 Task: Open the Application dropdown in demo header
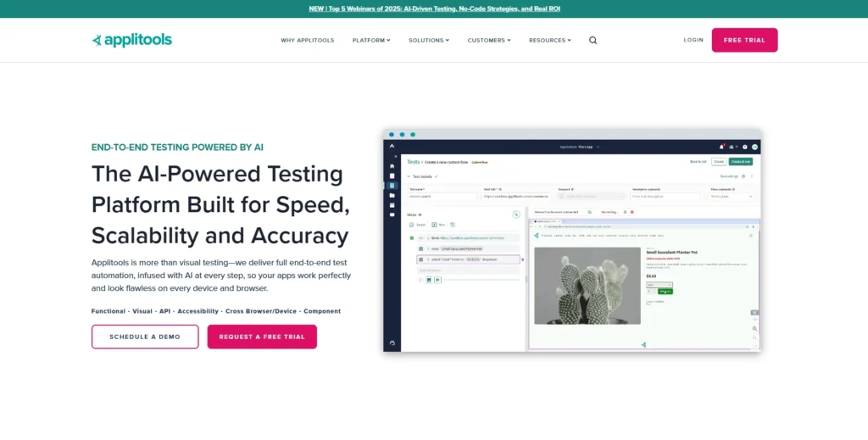580,147
